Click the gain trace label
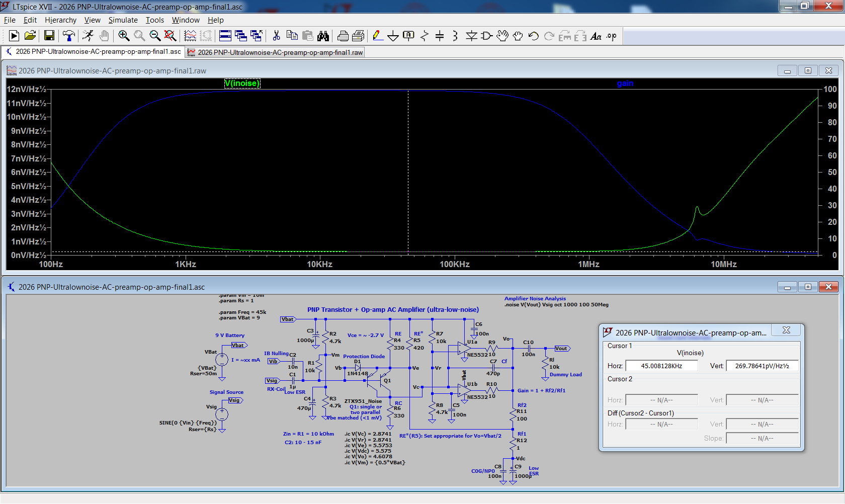The image size is (845, 504). point(625,83)
